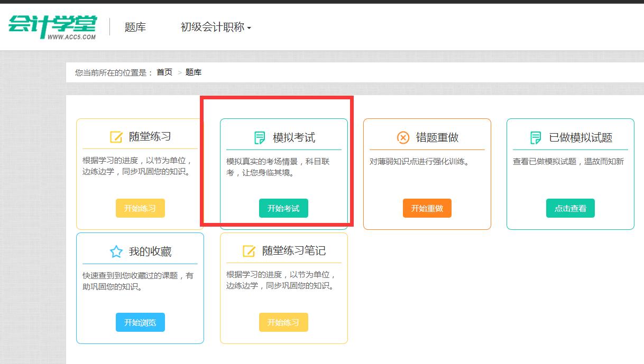Click the 错题重做 circular X icon
Screen dimensions: 644x364
click(403, 136)
